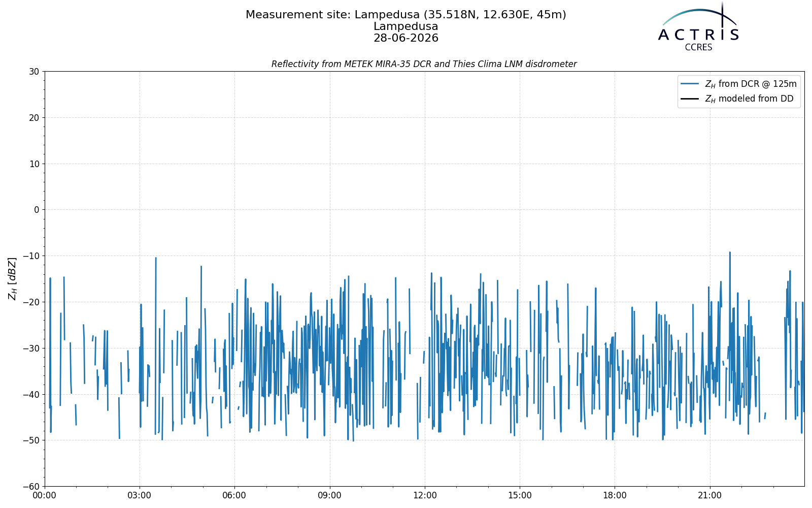
Task: Select the date 28-06-2026
Action: pyautogui.click(x=406, y=38)
